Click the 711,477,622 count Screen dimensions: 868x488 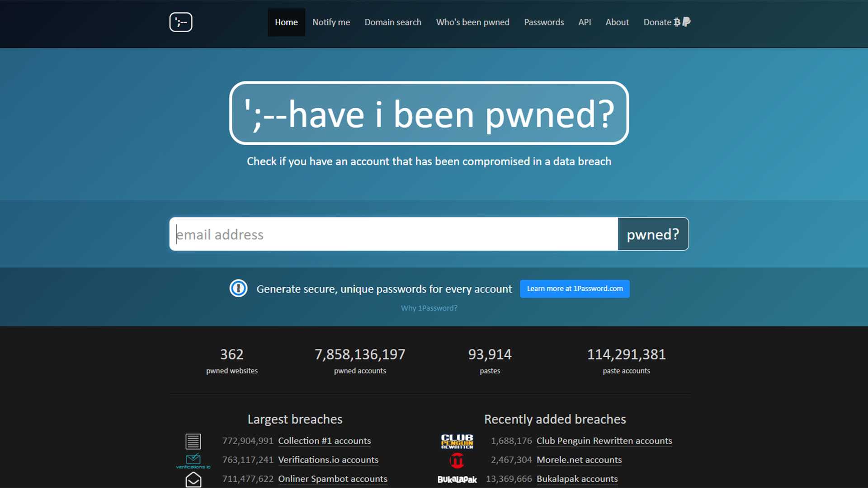click(x=248, y=479)
